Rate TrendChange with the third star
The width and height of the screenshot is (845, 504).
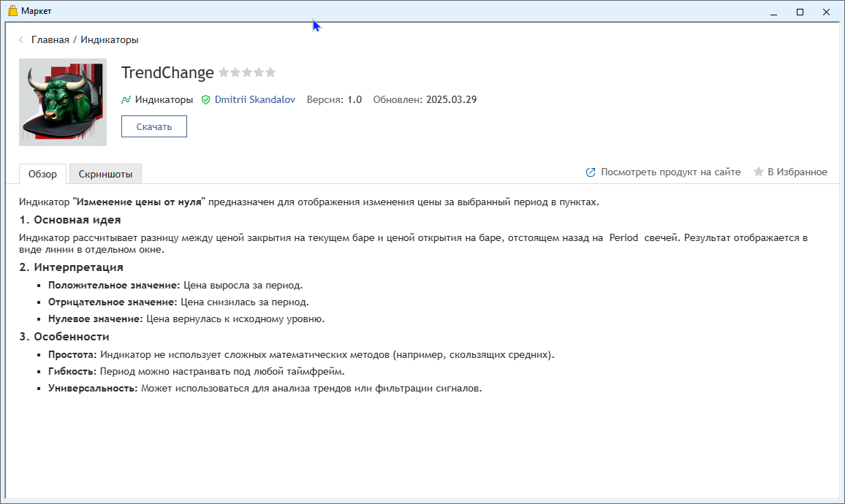247,72
